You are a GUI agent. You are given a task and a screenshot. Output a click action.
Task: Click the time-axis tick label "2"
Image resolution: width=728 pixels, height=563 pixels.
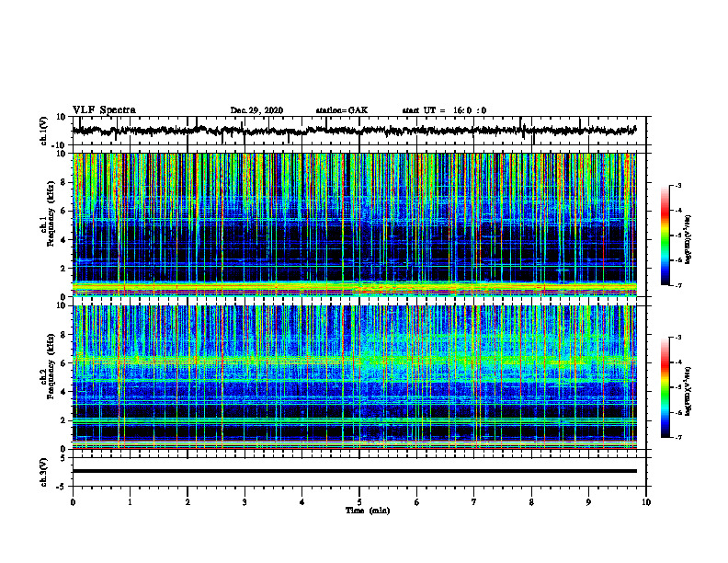click(x=188, y=502)
